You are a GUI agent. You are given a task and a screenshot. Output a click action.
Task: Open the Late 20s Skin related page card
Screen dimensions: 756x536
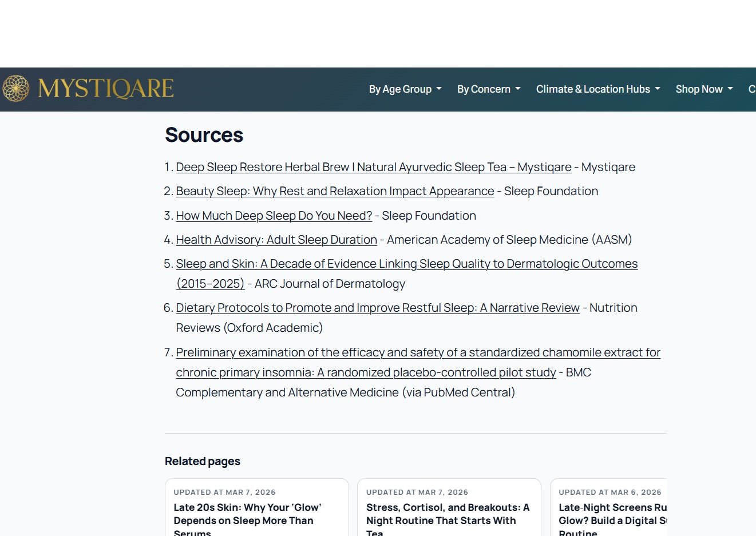tap(257, 507)
